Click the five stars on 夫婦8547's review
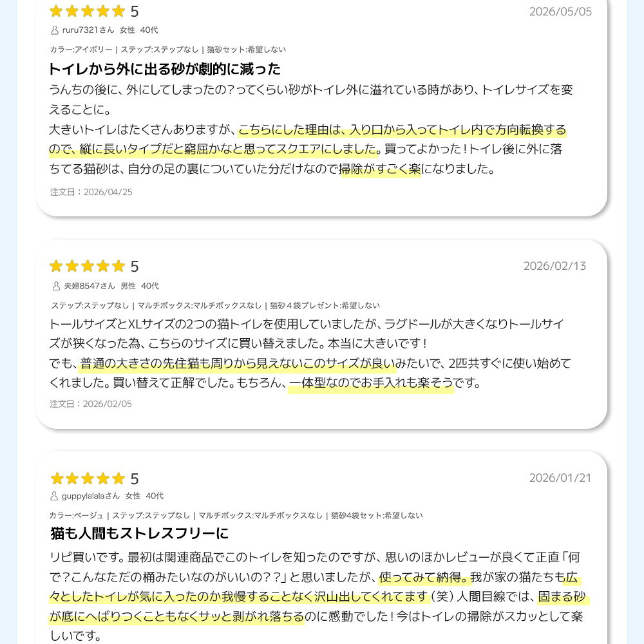Viewport: 644px width, 644px height. pos(87,266)
